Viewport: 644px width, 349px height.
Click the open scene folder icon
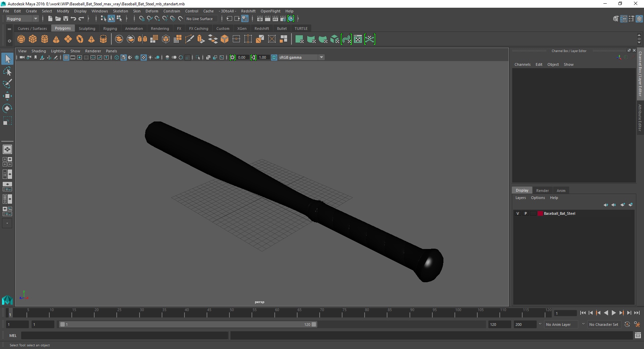58,19
